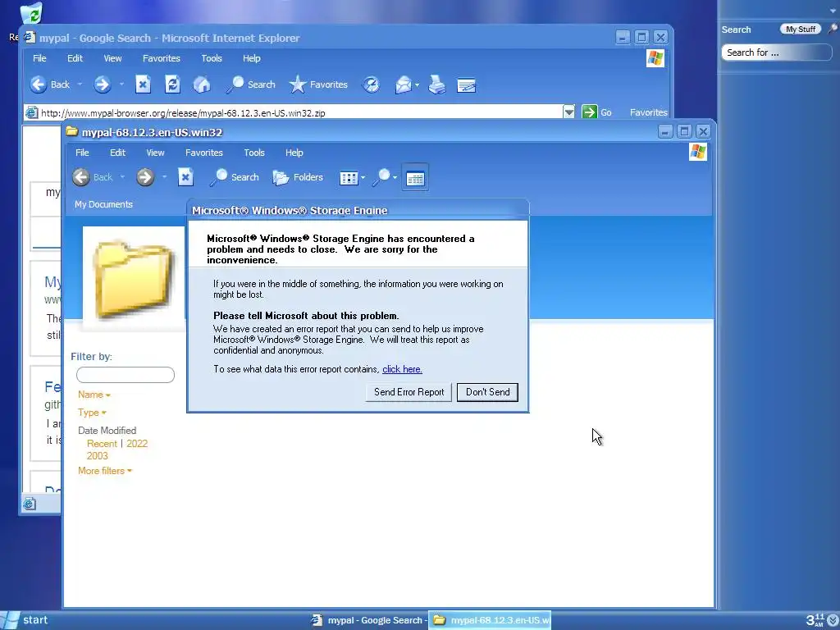Image resolution: width=840 pixels, height=630 pixels.
Task: Open File menu in Internet Explorer
Action: [39, 58]
